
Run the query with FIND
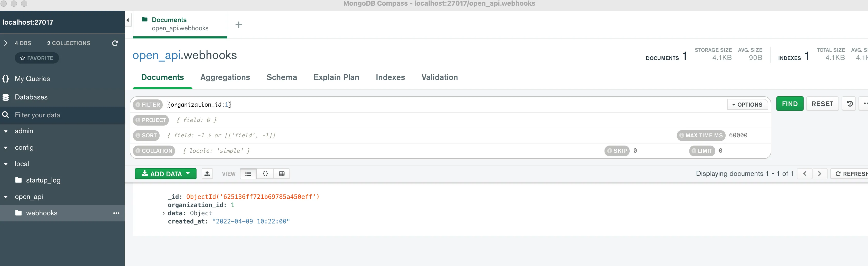click(x=790, y=104)
